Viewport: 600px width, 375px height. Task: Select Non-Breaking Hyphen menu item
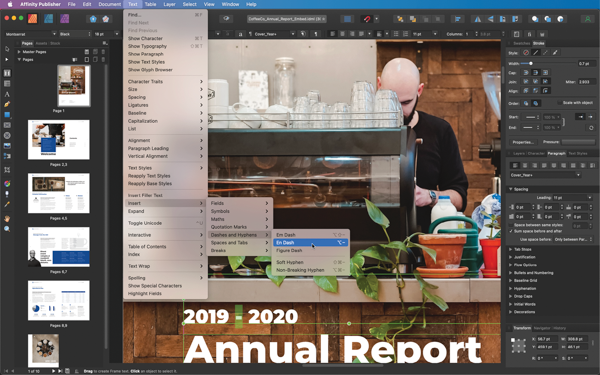[x=310, y=270]
